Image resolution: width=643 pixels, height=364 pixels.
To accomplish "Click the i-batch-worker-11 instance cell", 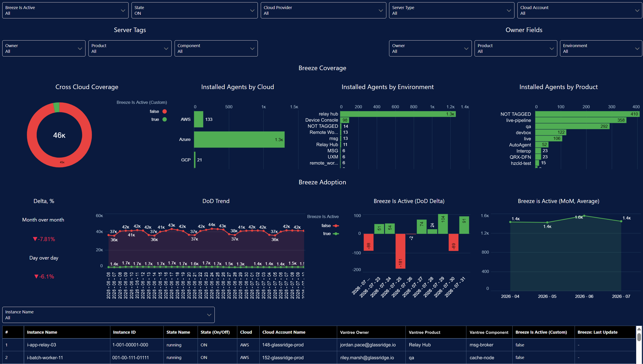I will [67, 358].
